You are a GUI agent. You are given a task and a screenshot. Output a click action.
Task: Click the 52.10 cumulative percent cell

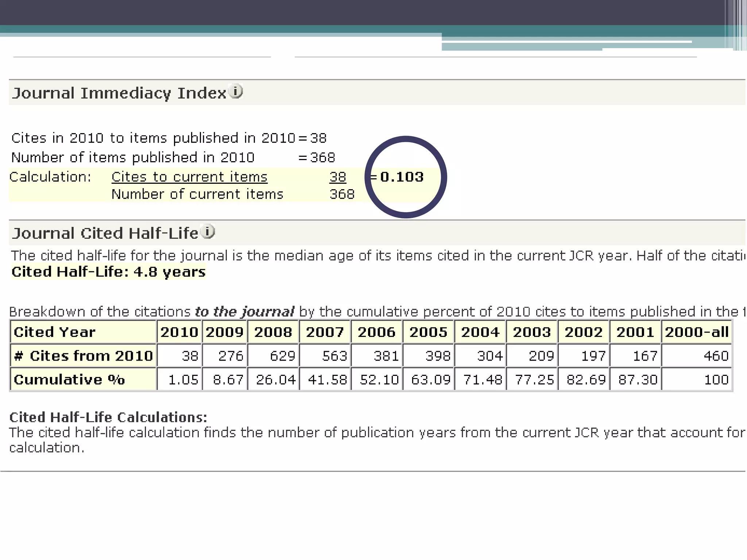[x=379, y=380]
